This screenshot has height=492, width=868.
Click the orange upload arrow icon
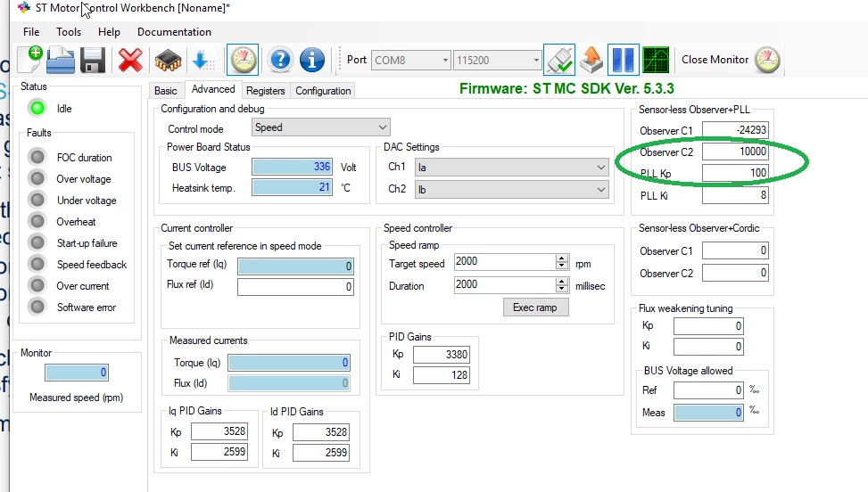[591, 60]
